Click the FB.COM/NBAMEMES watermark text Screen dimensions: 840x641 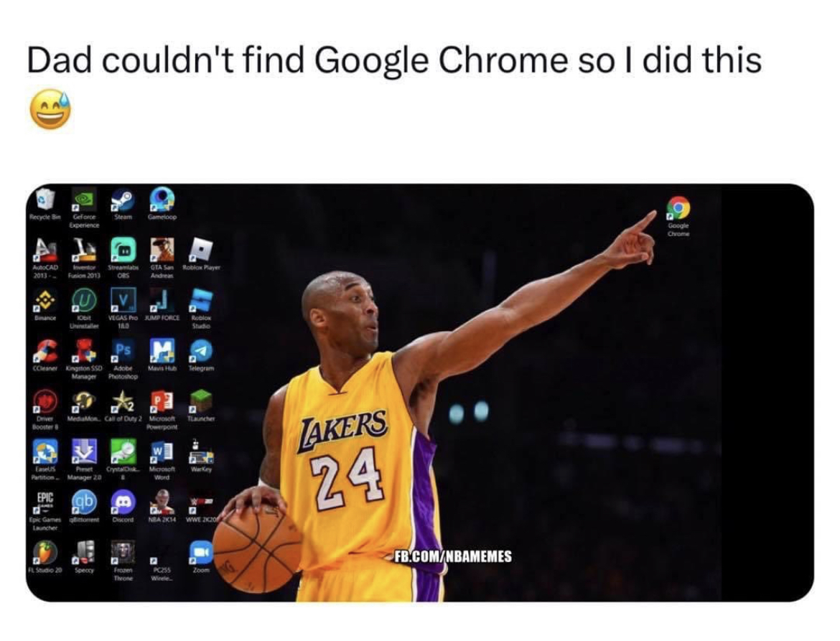453,556
